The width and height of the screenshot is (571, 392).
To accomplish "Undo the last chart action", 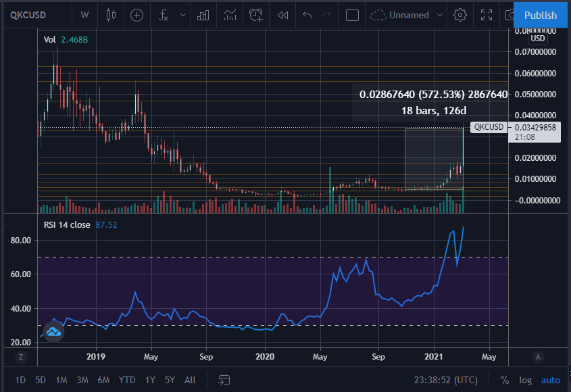I will (307, 16).
